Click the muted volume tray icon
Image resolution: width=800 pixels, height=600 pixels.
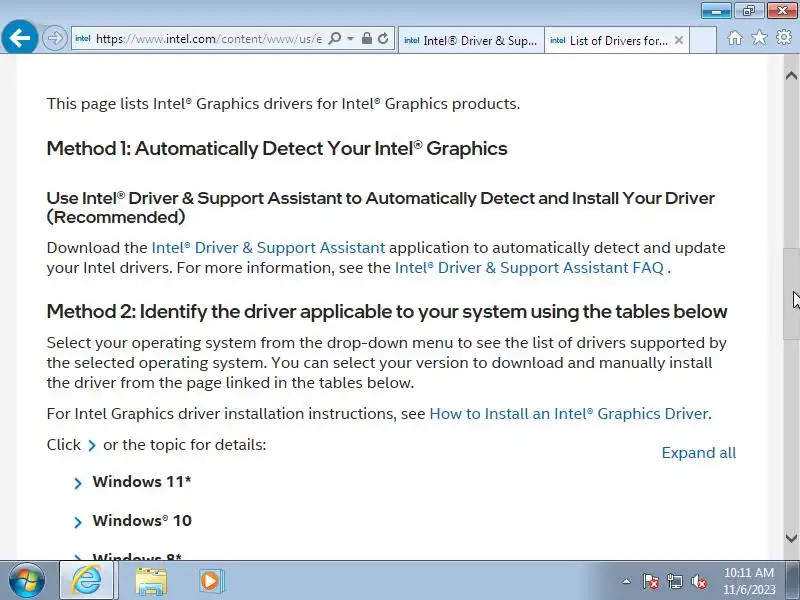point(698,581)
